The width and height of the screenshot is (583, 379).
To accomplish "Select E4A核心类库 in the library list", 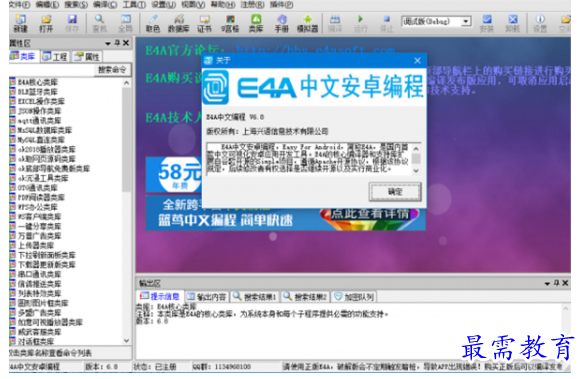I will point(37,82).
